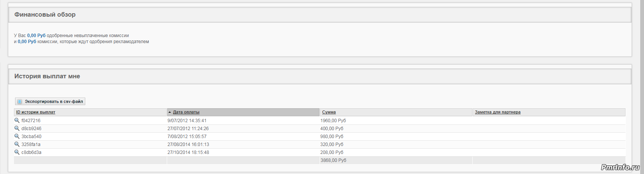Sort the table by the Сумма column
This screenshot has width=644, height=174.
(329, 112)
